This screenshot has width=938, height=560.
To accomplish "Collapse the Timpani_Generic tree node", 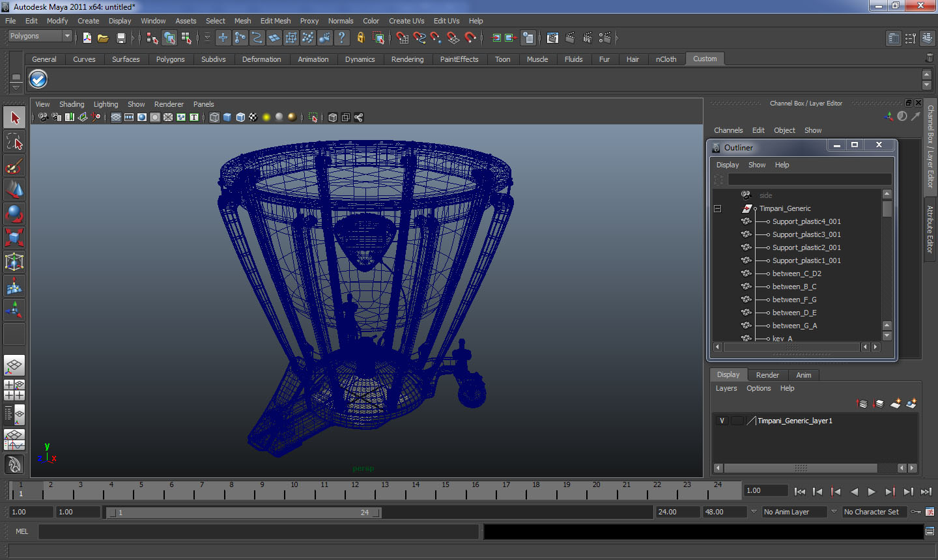I will click(x=718, y=209).
